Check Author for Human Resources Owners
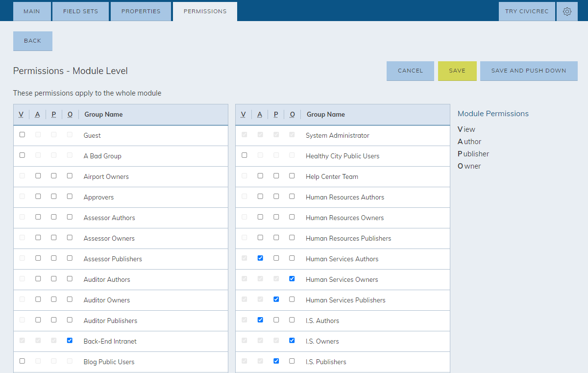This screenshot has width=588, height=373. pos(260,217)
